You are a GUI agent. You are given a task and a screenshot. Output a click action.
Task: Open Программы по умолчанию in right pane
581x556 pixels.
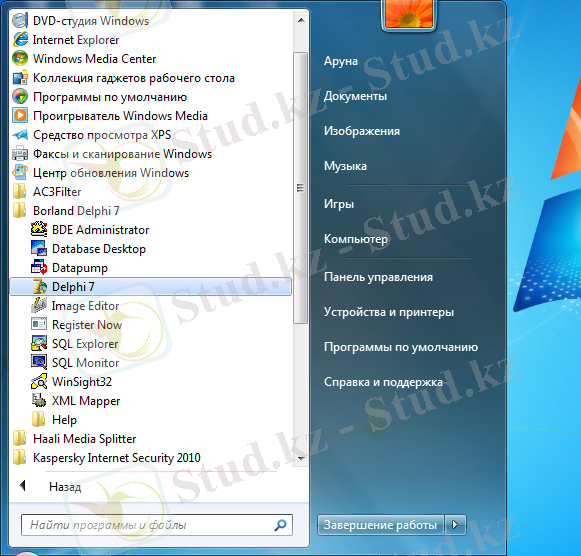401,347
